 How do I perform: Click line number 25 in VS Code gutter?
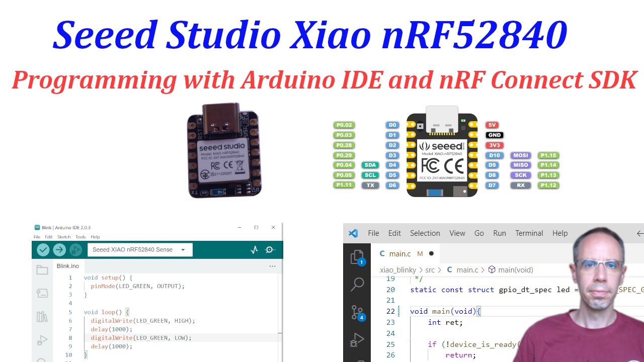390,344
